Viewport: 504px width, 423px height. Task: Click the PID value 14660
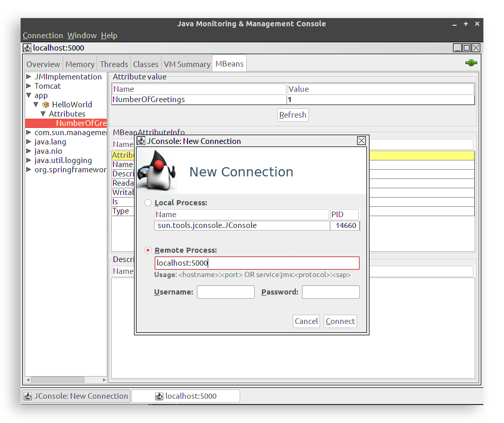(346, 225)
